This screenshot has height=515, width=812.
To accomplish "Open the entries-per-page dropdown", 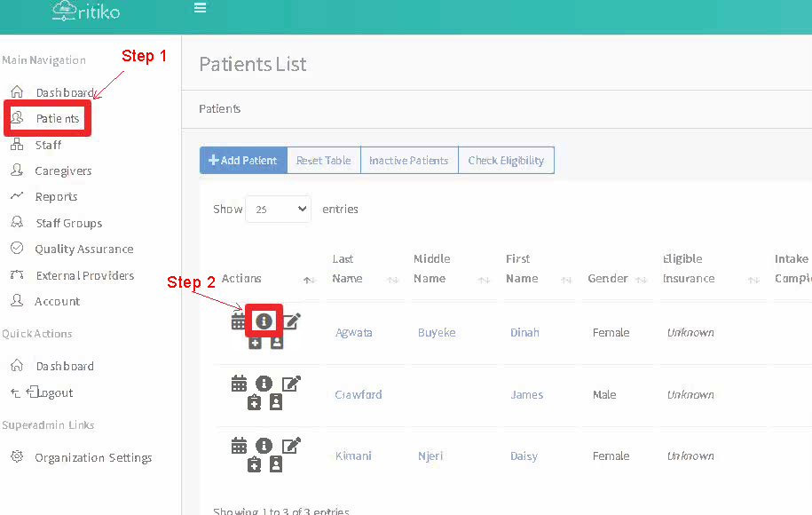I will tap(278, 210).
